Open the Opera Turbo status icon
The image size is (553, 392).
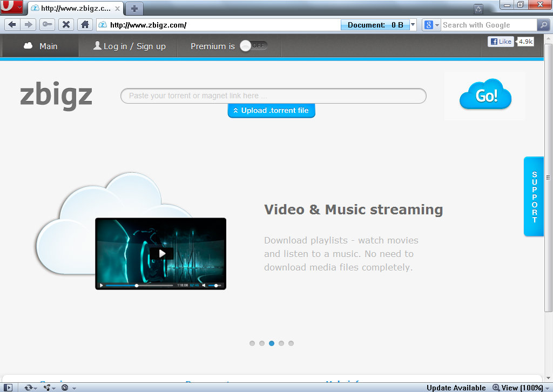[x=65, y=388]
